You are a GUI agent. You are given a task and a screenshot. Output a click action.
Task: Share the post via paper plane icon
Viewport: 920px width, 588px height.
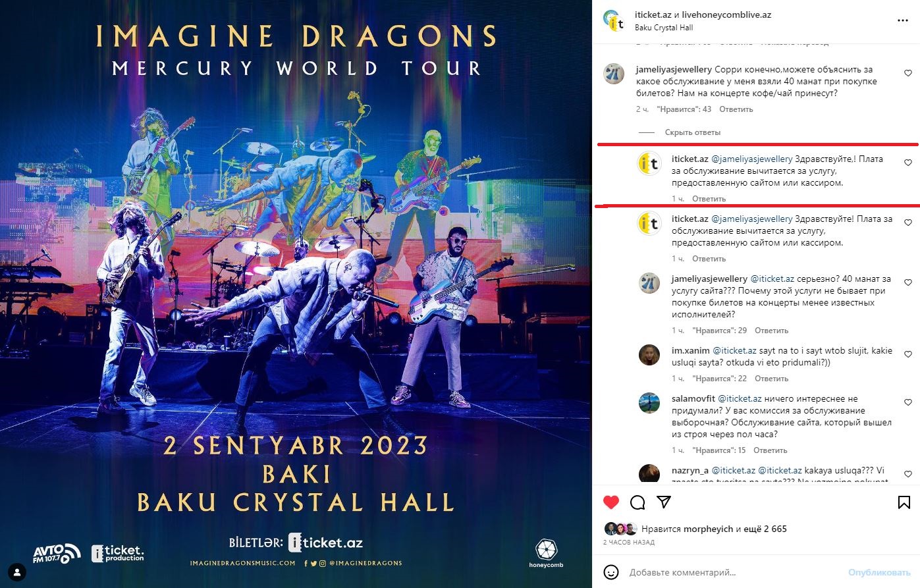click(x=664, y=502)
